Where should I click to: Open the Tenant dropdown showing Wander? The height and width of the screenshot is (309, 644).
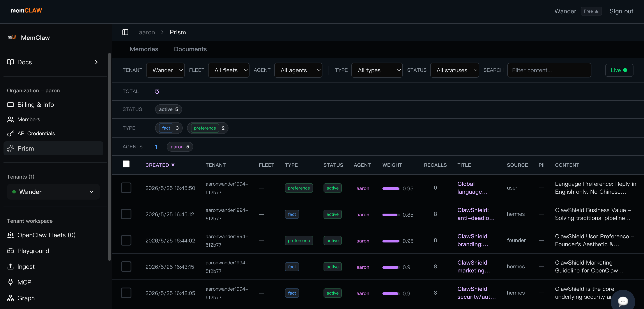click(x=165, y=70)
